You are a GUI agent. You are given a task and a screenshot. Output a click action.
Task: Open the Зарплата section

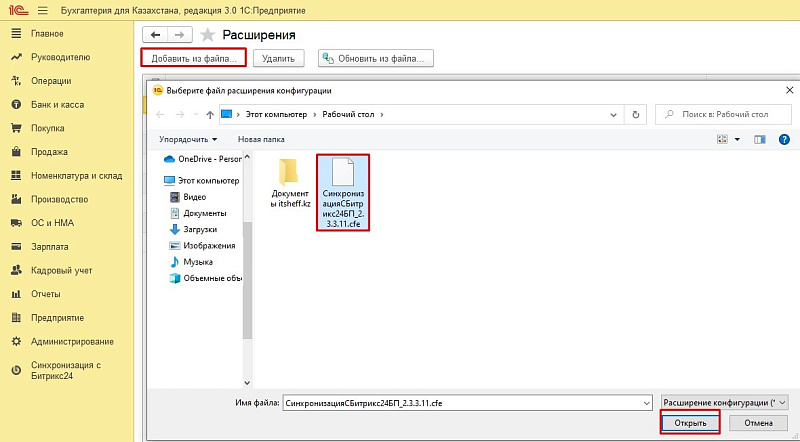(x=50, y=246)
